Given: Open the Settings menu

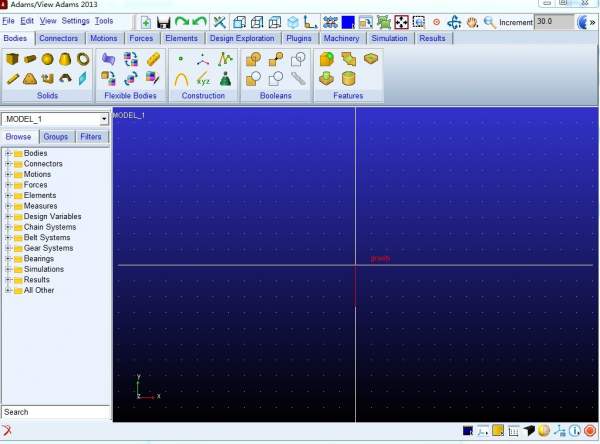Looking at the screenshot, I should (75, 21).
